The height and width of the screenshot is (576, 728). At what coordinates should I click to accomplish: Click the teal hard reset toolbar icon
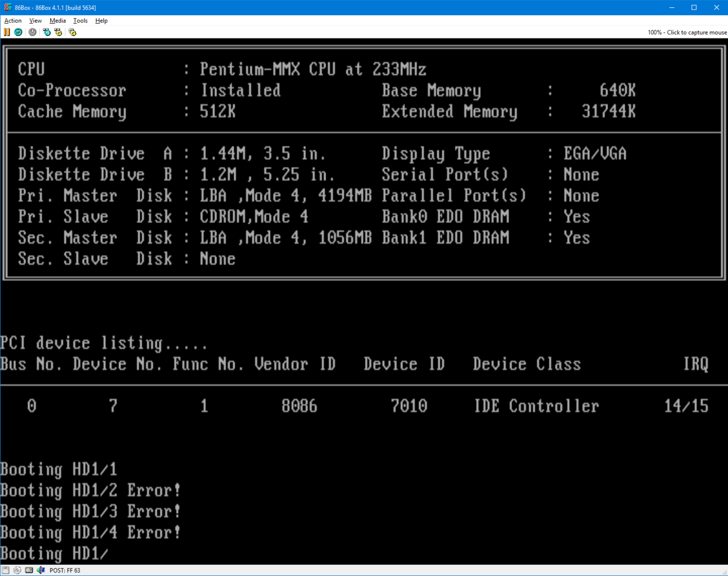pos(18,32)
